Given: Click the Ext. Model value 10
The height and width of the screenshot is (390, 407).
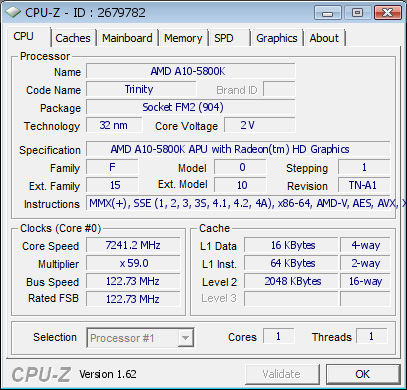Looking at the screenshot, I should [240, 185].
